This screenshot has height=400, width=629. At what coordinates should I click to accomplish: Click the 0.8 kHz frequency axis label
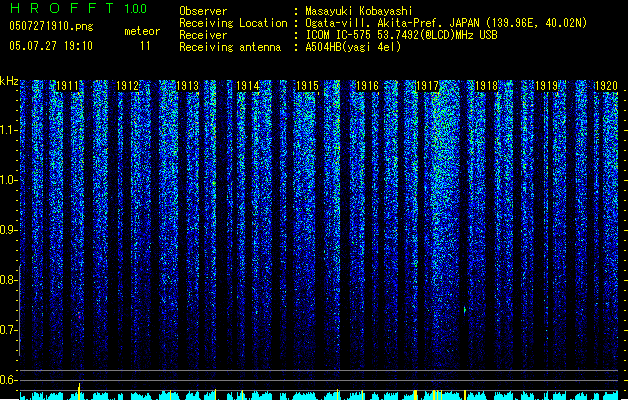[8, 280]
